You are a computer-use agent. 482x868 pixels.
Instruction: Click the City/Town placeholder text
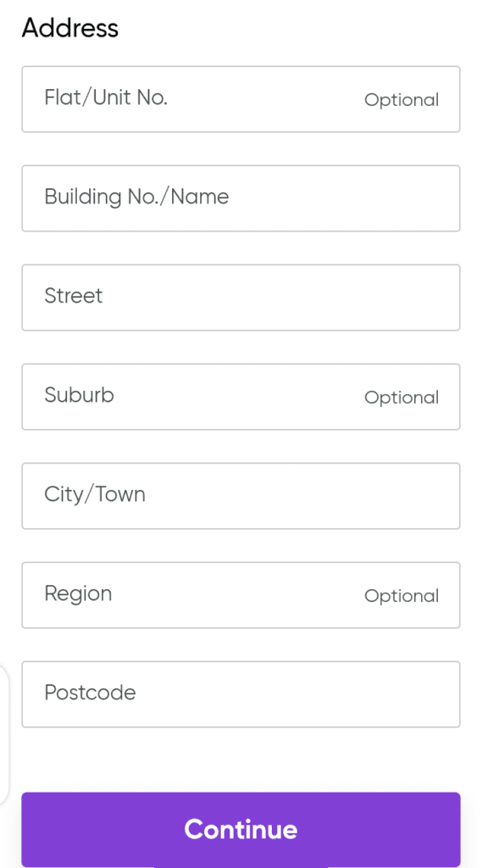(x=95, y=494)
